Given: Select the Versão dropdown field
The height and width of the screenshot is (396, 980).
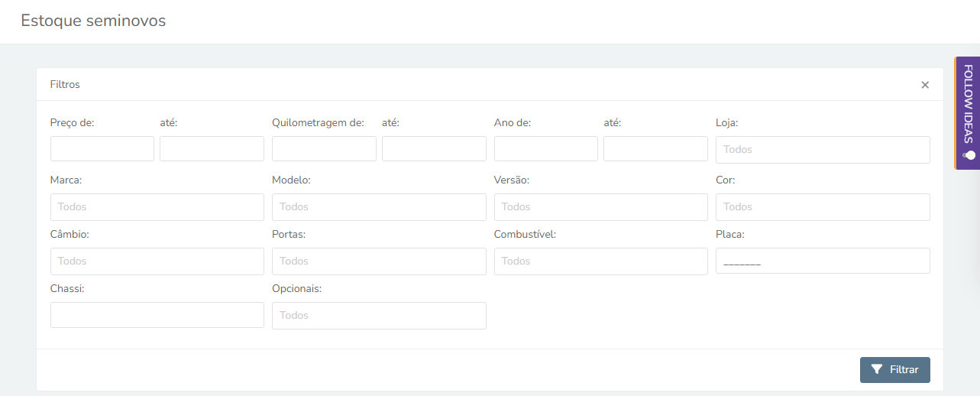Looking at the screenshot, I should tap(601, 206).
